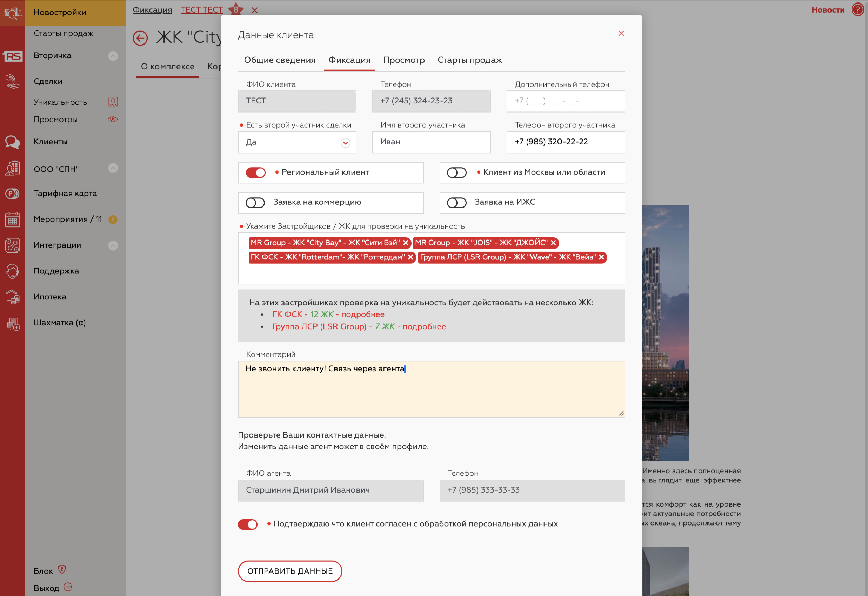Click the Дополнительный телефон input field
Image resolution: width=868 pixels, height=596 pixels.
565,101
